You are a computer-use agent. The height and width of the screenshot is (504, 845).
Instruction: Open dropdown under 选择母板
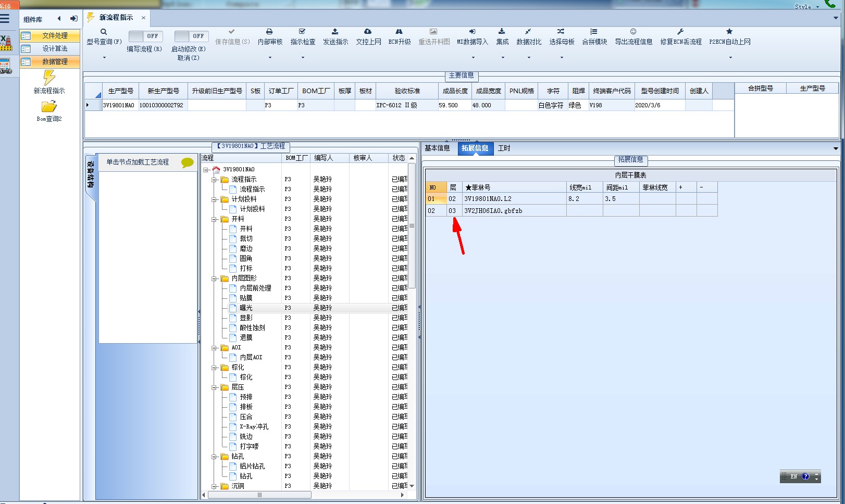pyautogui.click(x=562, y=57)
